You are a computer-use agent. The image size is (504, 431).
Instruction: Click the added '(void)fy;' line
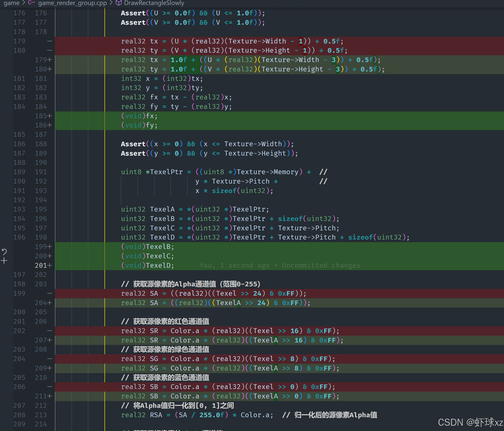click(x=139, y=125)
